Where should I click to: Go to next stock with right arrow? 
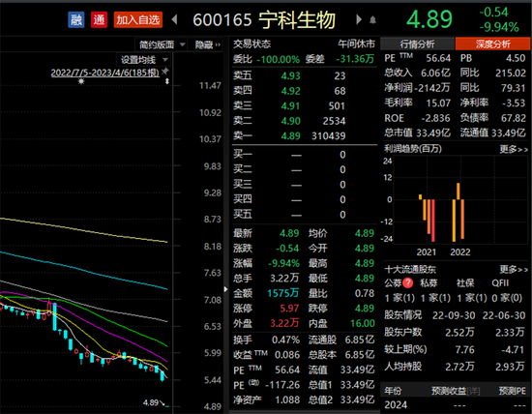pos(359,19)
